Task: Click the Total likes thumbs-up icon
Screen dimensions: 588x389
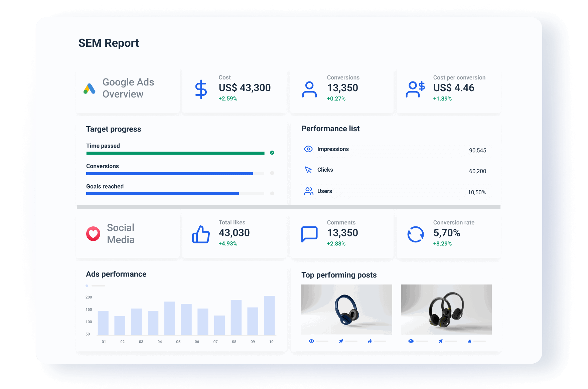Action: click(x=201, y=234)
